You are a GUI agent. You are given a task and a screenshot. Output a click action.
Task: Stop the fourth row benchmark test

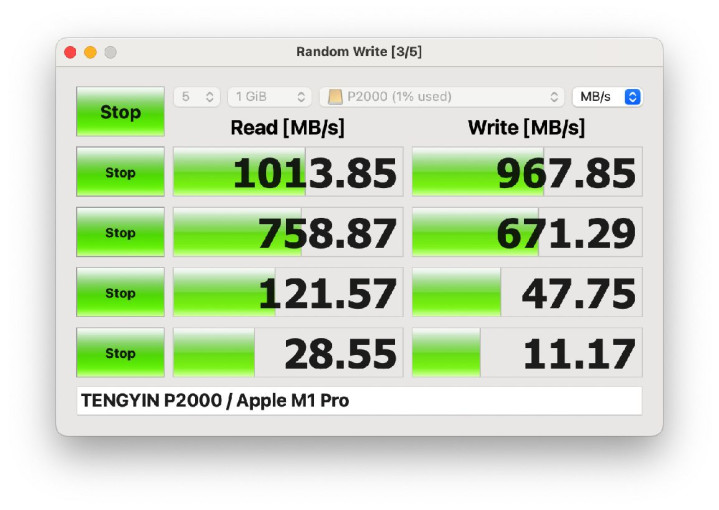coord(120,353)
